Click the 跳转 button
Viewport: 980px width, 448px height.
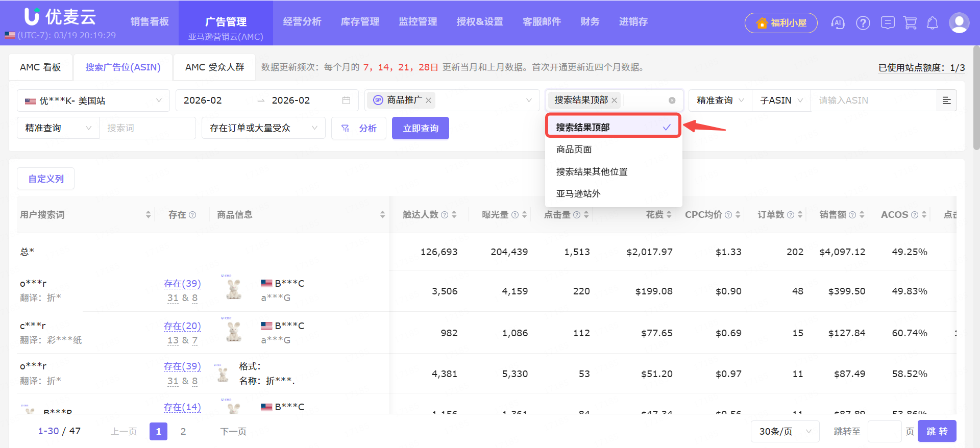[937, 432]
